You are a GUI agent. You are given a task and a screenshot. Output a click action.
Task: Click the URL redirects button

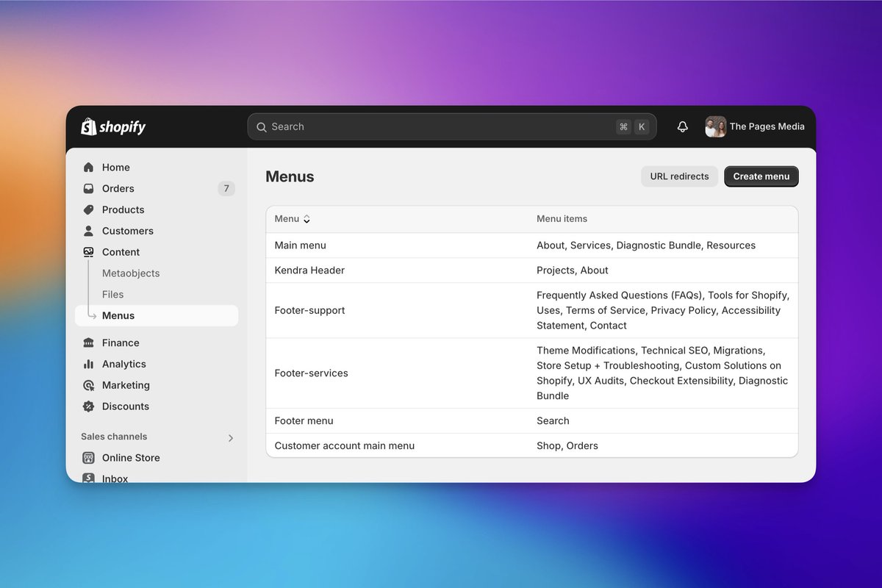coord(680,176)
